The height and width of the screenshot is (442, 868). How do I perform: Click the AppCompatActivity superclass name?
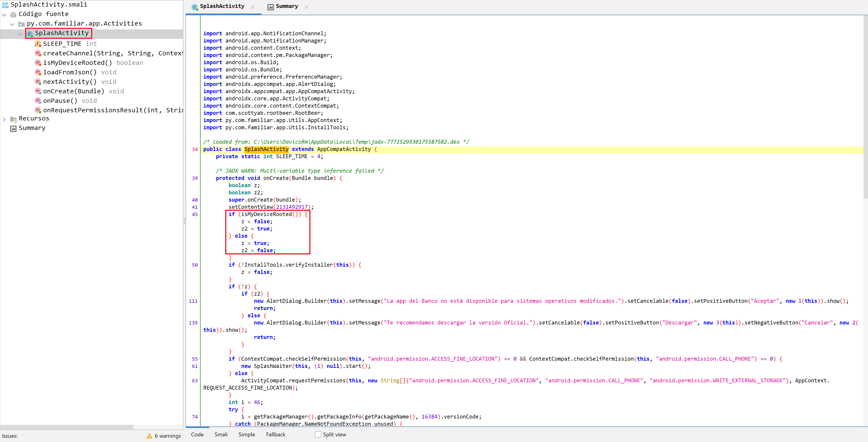(344, 149)
